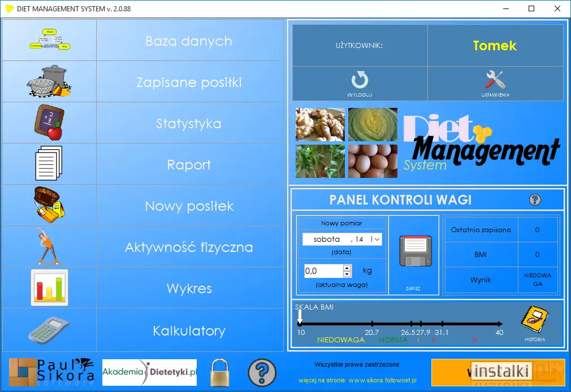The height and width of the screenshot is (392, 571).
Task: Click the Akademia Dietetyki.pl banner
Action: tap(149, 372)
